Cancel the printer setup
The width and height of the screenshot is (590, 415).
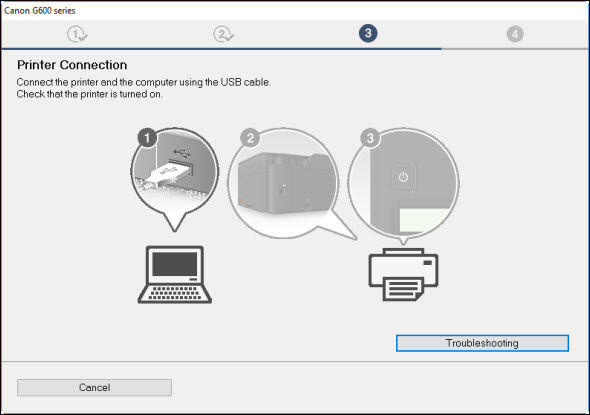[94, 387]
